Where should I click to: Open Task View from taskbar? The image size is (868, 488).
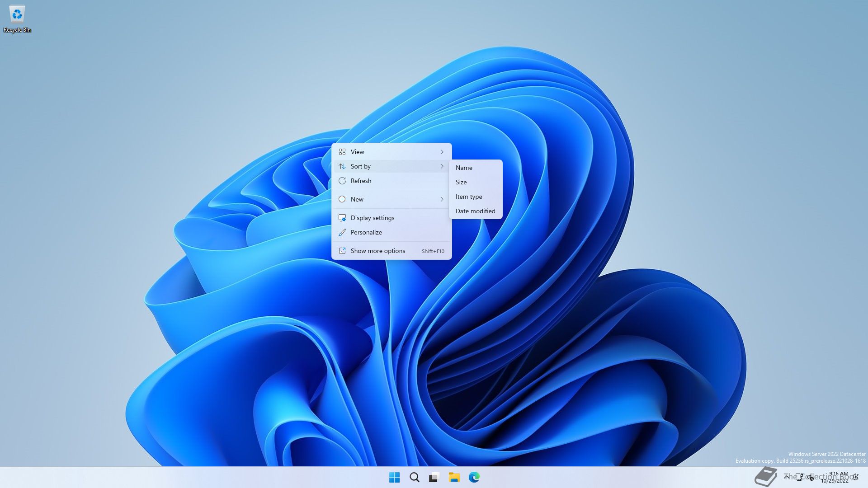point(434,477)
